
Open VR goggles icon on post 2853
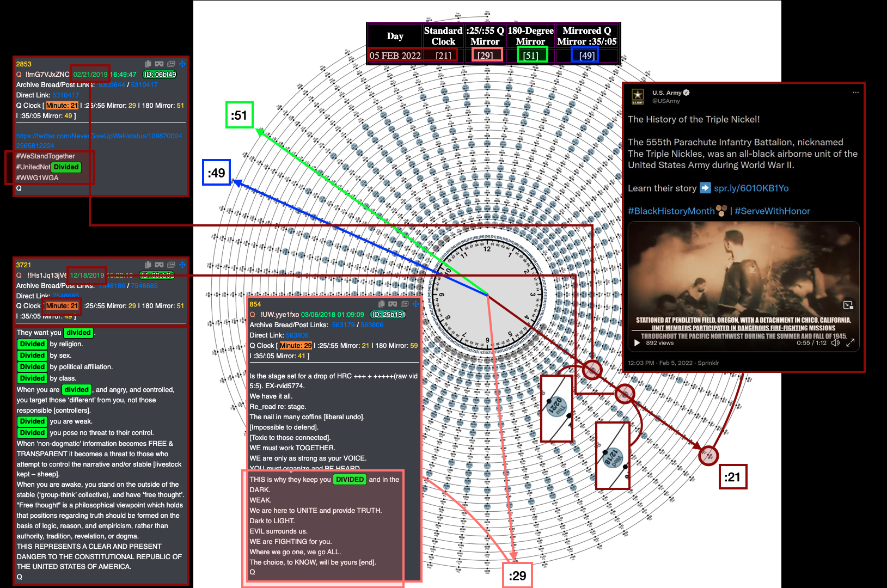click(159, 64)
